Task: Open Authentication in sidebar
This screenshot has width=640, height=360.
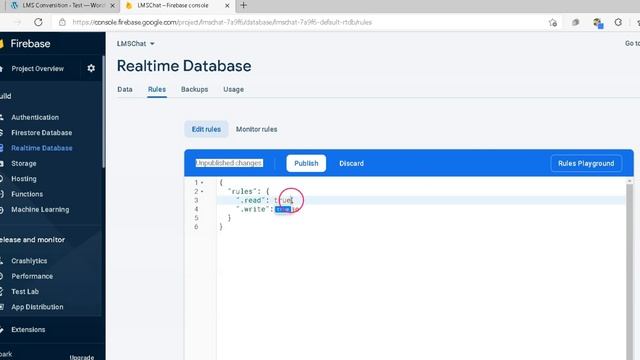Action: tap(35, 117)
